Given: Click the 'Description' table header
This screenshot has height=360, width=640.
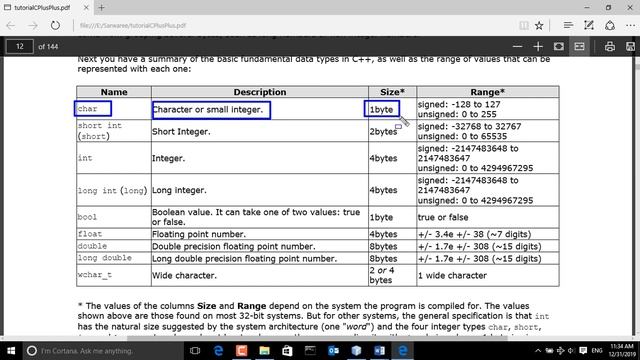Looking at the screenshot, I should (x=260, y=92).
